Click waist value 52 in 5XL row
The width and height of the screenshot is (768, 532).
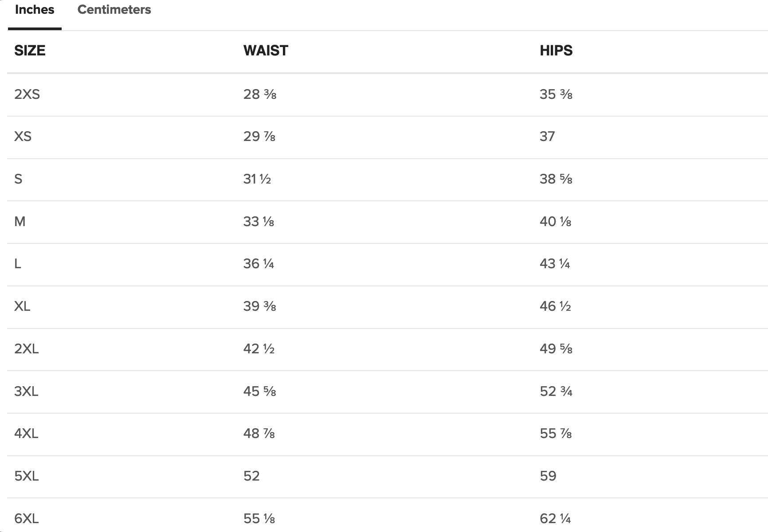(x=251, y=476)
